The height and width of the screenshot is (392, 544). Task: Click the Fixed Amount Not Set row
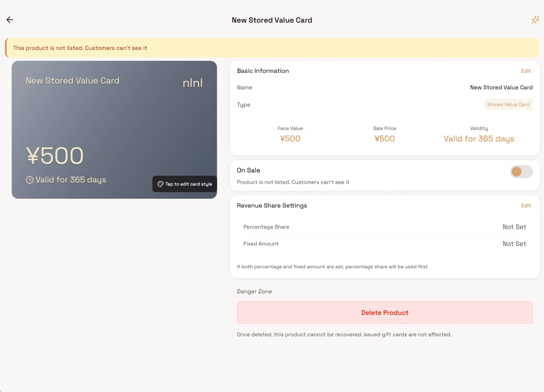coord(384,244)
